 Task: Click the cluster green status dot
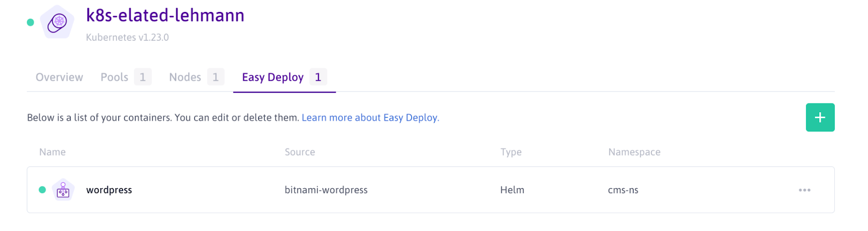tap(30, 22)
